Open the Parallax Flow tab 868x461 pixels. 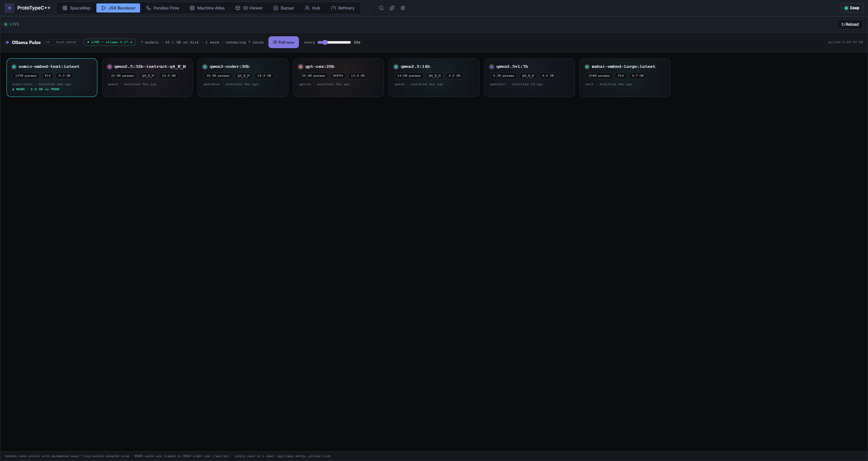coord(163,8)
